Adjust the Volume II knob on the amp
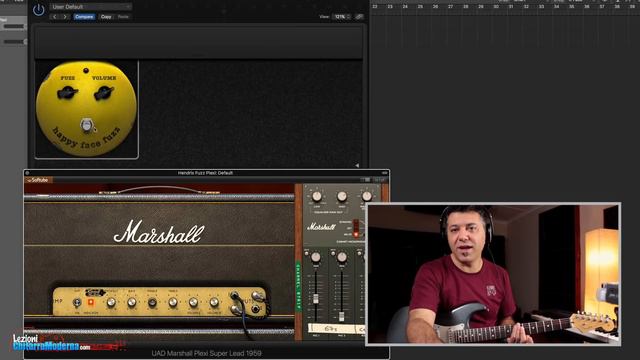The image size is (640, 360). [214, 302]
